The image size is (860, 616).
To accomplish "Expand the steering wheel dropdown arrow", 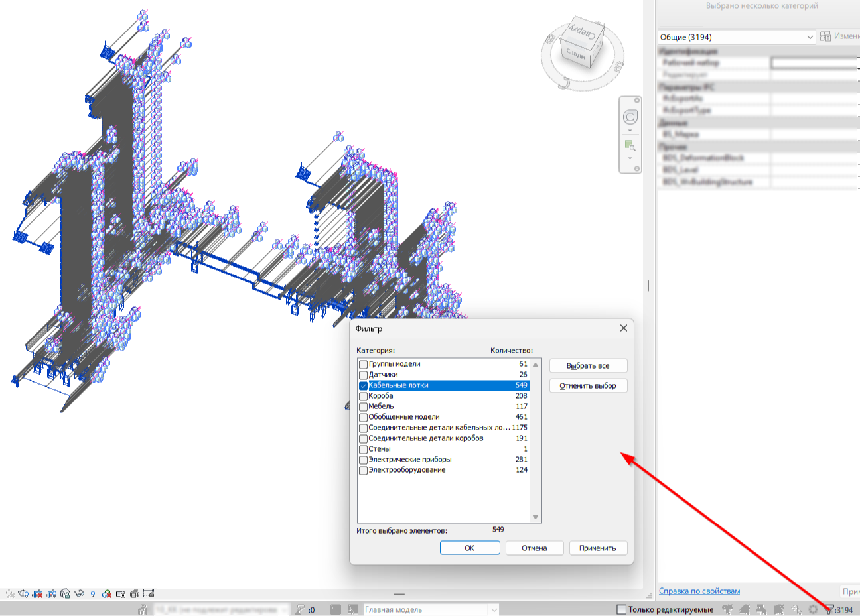I will 630,131.
